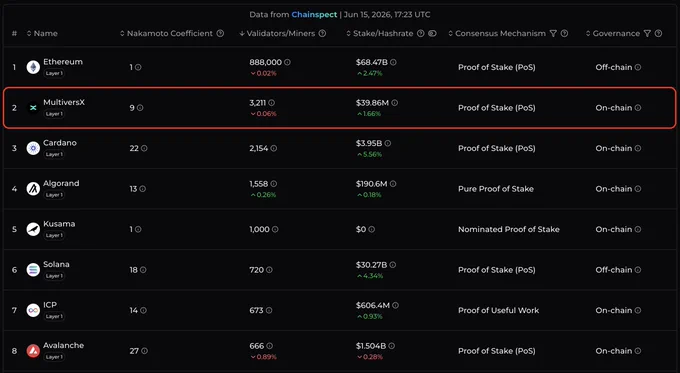Click info icon beside Solana Off-chain governance
The image size is (680, 373).
click(638, 270)
